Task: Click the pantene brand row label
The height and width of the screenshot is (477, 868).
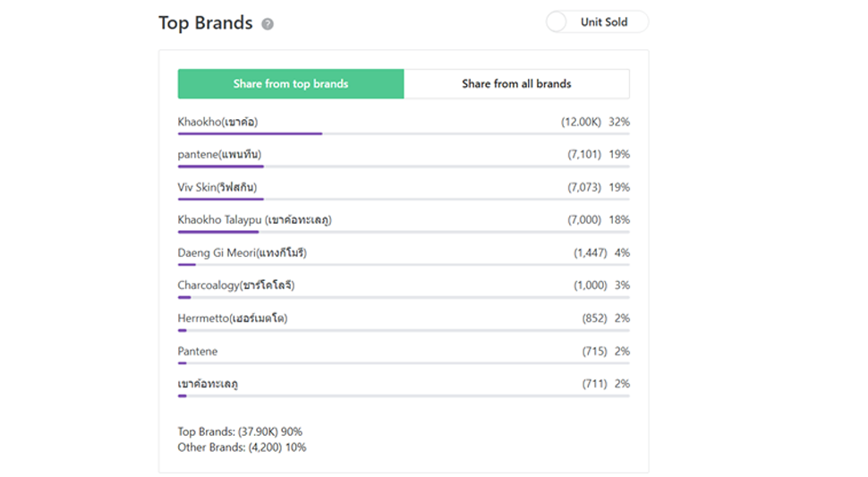Action: pyautogui.click(x=219, y=155)
